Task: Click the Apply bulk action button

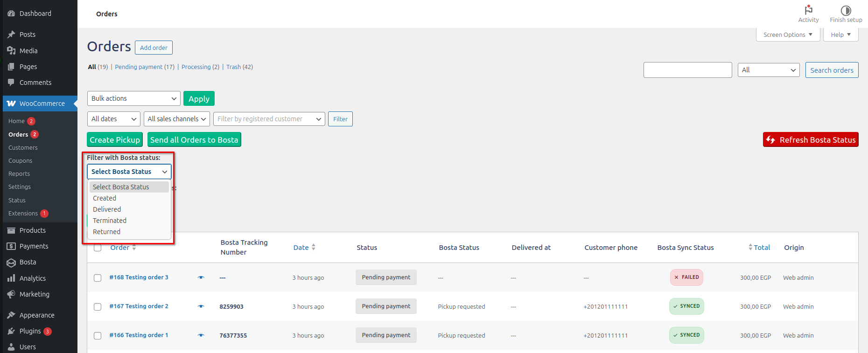Action: click(199, 98)
